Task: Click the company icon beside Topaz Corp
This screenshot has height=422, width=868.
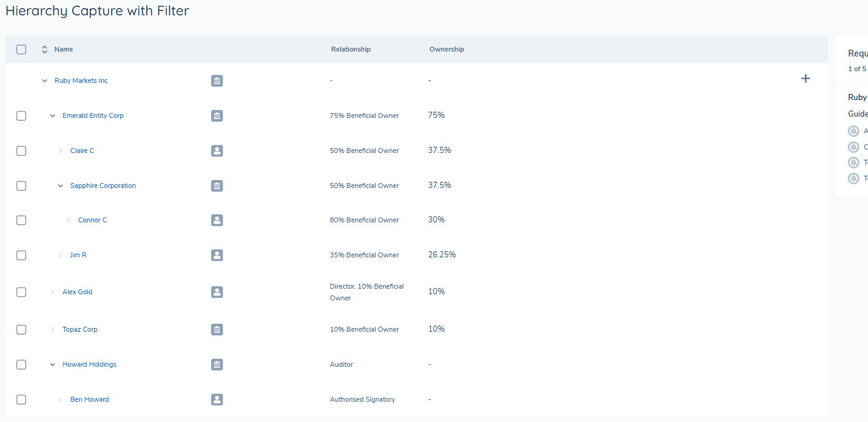Action: tap(217, 329)
